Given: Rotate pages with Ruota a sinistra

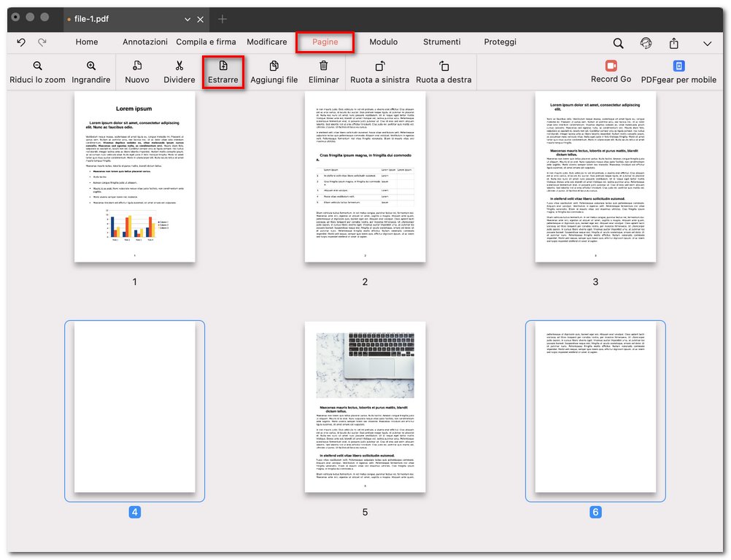Looking at the screenshot, I should [379, 72].
